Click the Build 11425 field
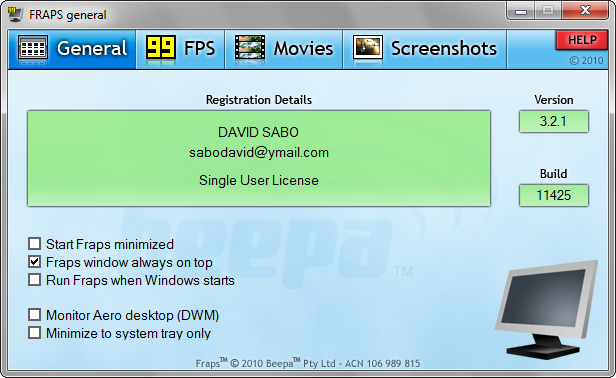Viewport: 616px width, 378px height. pos(554,195)
